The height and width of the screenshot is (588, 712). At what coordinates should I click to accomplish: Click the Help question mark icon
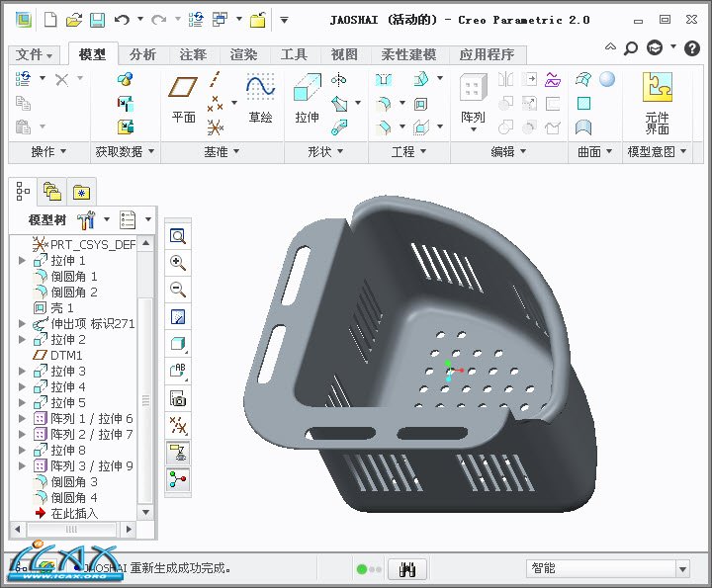click(692, 47)
